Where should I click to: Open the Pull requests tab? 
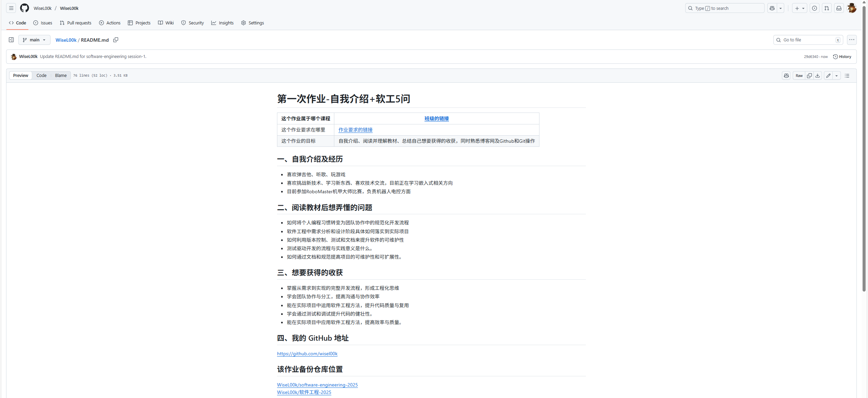pos(76,23)
